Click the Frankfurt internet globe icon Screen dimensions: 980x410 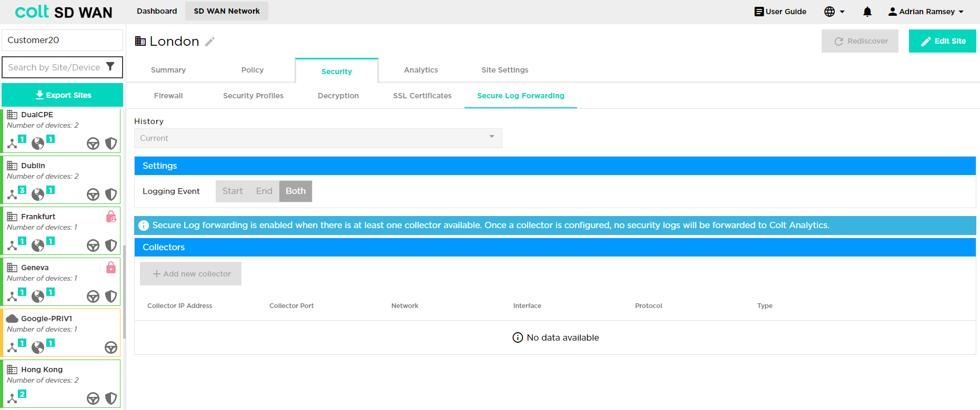(x=38, y=245)
